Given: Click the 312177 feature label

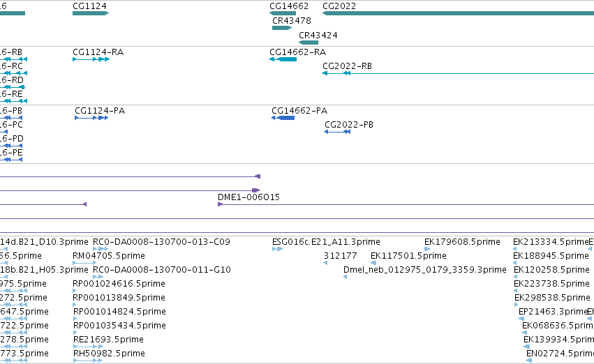Looking at the screenshot, I should pyautogui.click(x=340, y=256).
